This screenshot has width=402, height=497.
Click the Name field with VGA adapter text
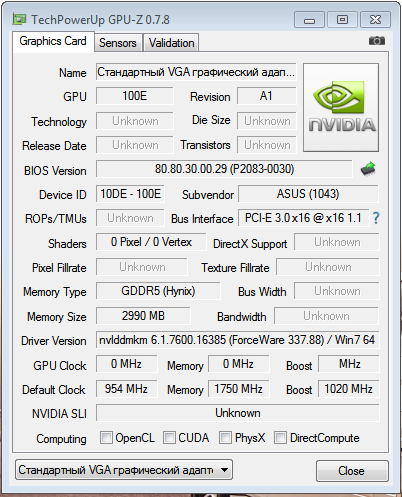click(x=196, y=72)
